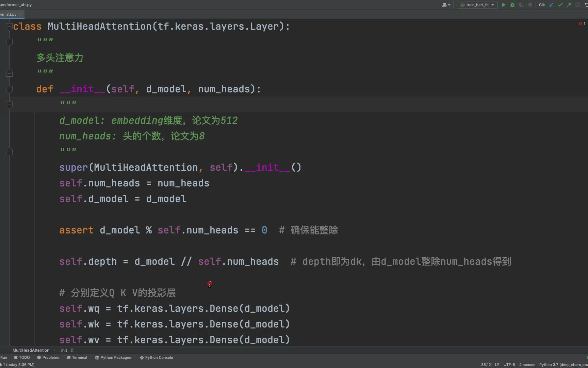Open the error indicator showing 1 problem
The height and width of the screenshot is (368, 588).
coord(582,24)
